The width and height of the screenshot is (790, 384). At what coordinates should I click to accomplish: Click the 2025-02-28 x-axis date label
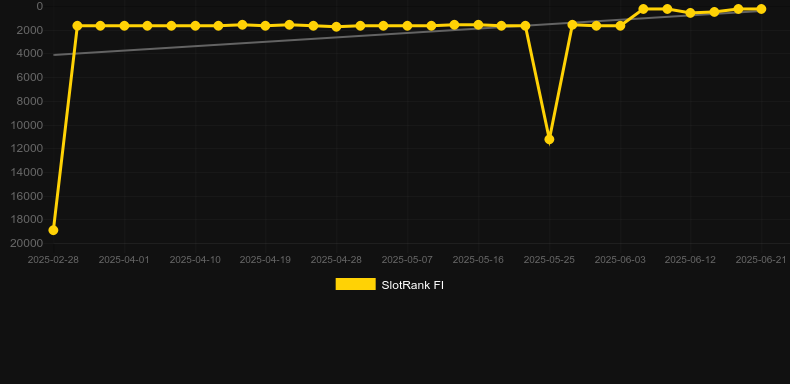(53, 260)
